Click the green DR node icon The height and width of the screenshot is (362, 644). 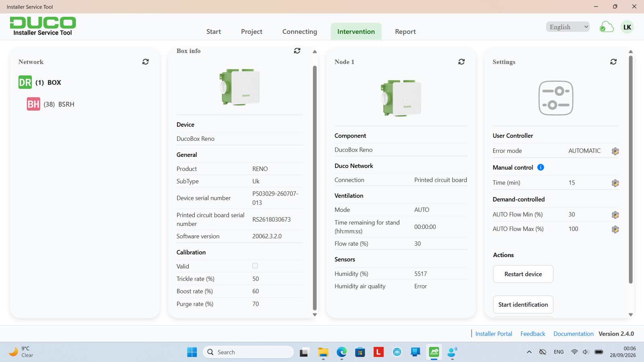(x=25, y=82)
